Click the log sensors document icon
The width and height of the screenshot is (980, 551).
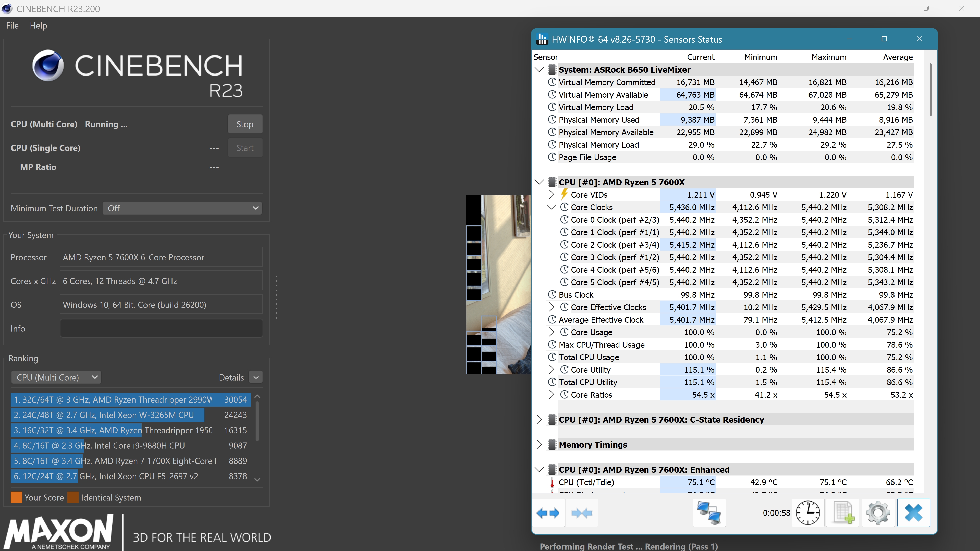(x=843, y=513)
